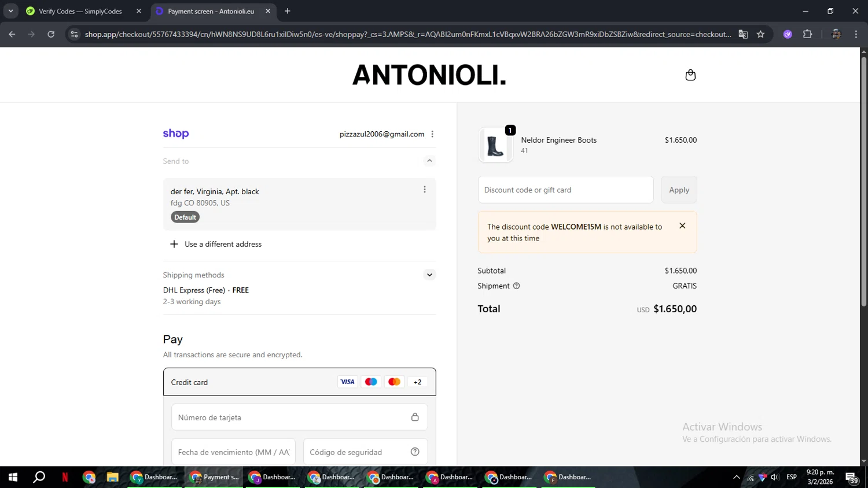This screenshot has width=868, height=488.
Task: Open the notifications center icon
Action: (x=852, y=478)
